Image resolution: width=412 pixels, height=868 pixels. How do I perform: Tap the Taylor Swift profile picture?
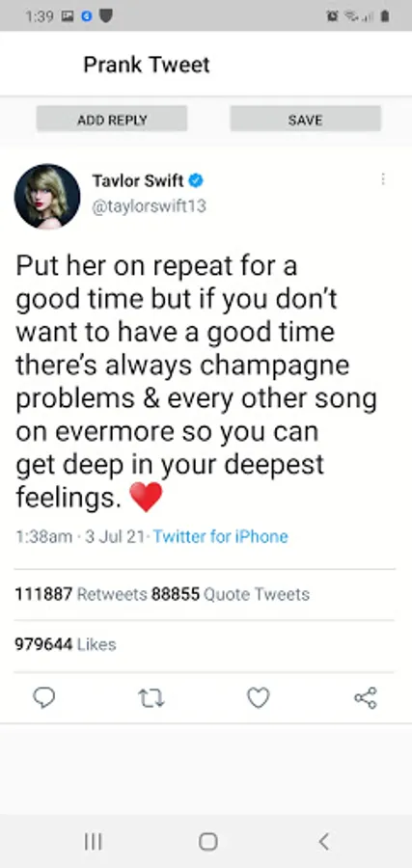pos(47,196)
